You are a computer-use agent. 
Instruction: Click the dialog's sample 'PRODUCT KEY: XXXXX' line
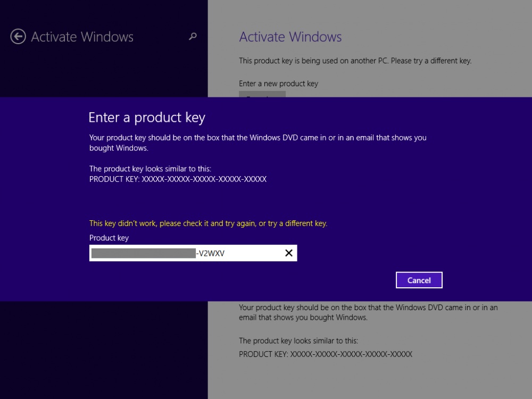(178, 179)
